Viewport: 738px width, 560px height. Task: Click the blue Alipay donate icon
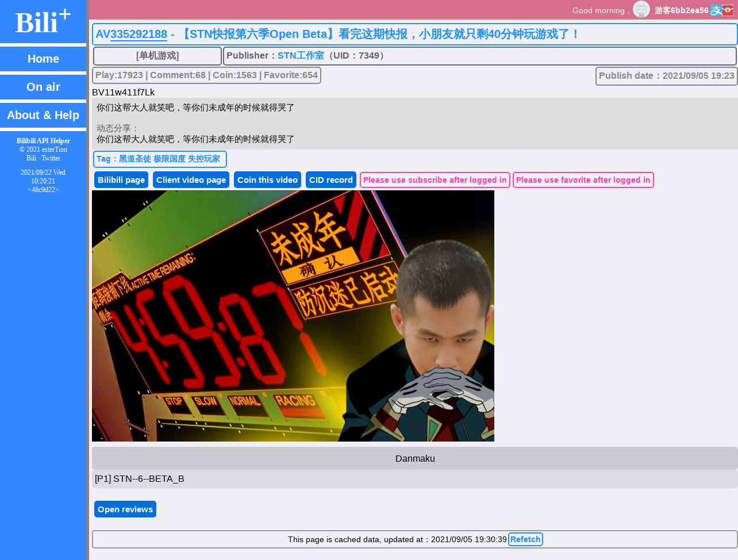coord(716,10)
